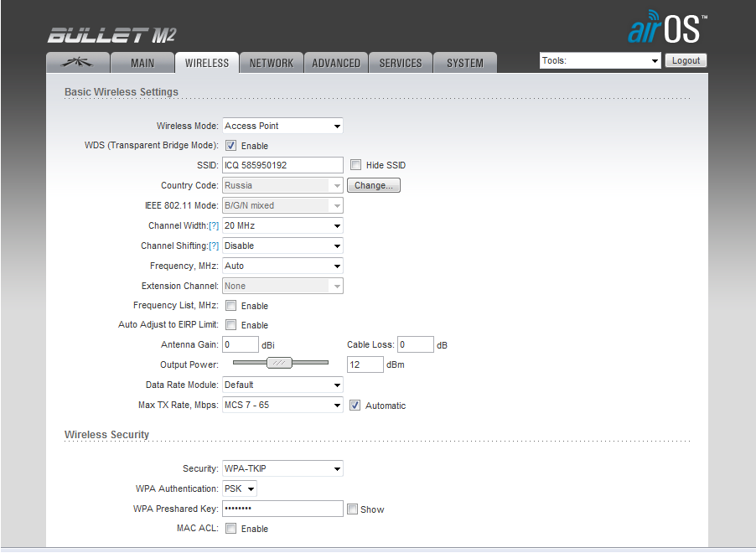Switch to the SERVICES tab
756x553 pixels.
tap(401, 63)
